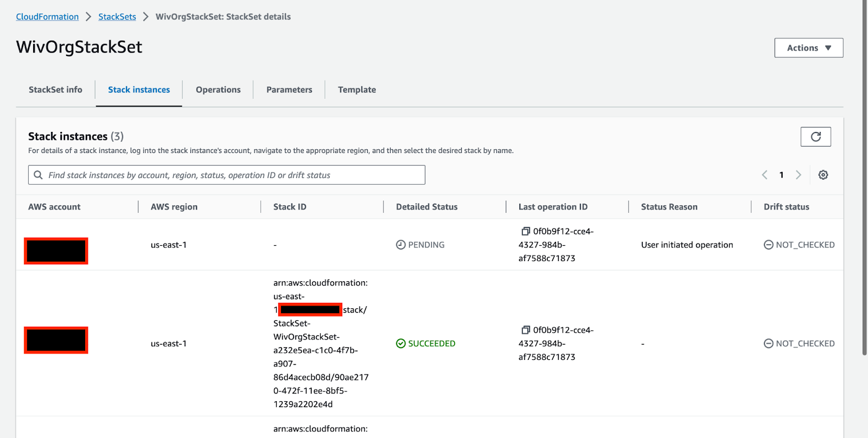Viewport: 868px width, 438px height.
Task: Go to next page arrow
Action: coord(798,175)
